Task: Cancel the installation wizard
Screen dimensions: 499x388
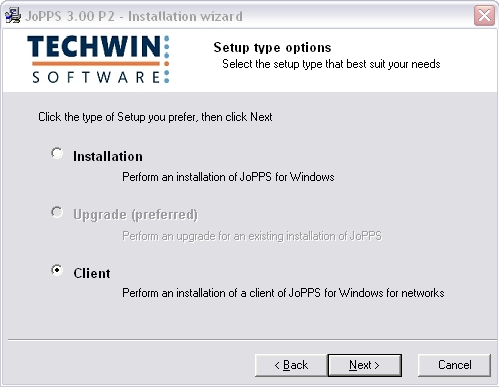Action: (454, 365)
